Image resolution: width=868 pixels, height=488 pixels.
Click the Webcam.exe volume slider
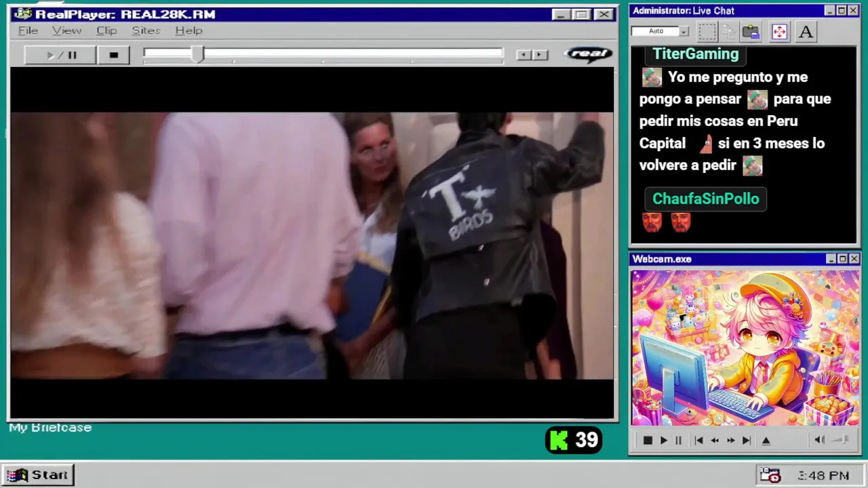tap(841, 440)
